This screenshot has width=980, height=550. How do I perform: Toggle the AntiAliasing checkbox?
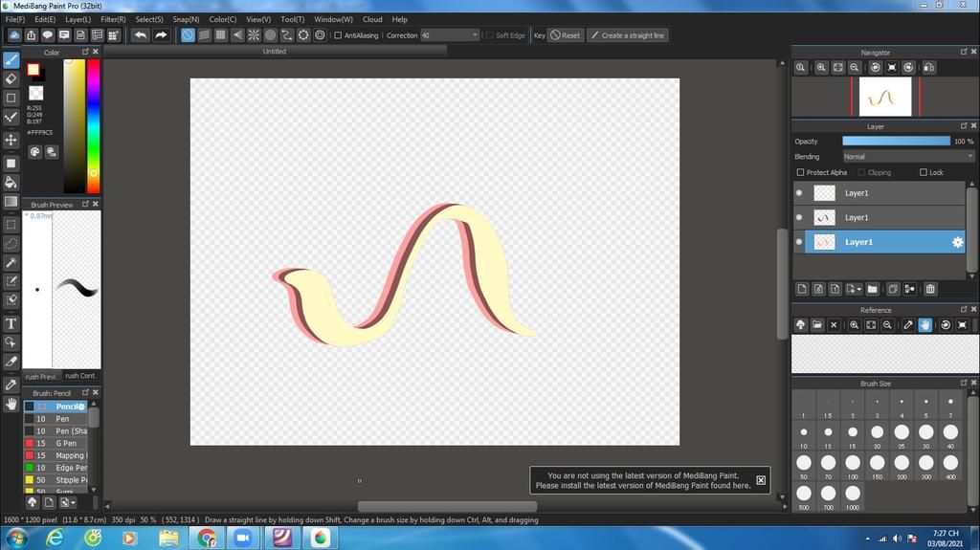click(x=338, y=35)
